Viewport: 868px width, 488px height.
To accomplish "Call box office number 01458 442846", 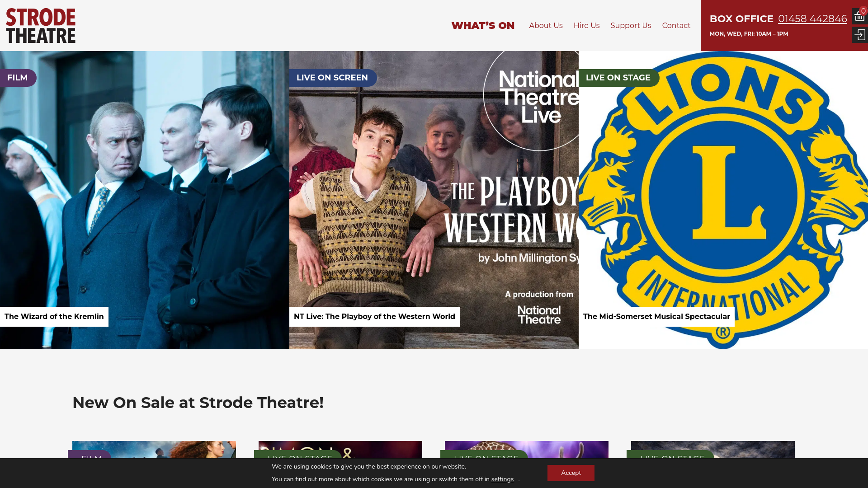I will tap(812, 19).
